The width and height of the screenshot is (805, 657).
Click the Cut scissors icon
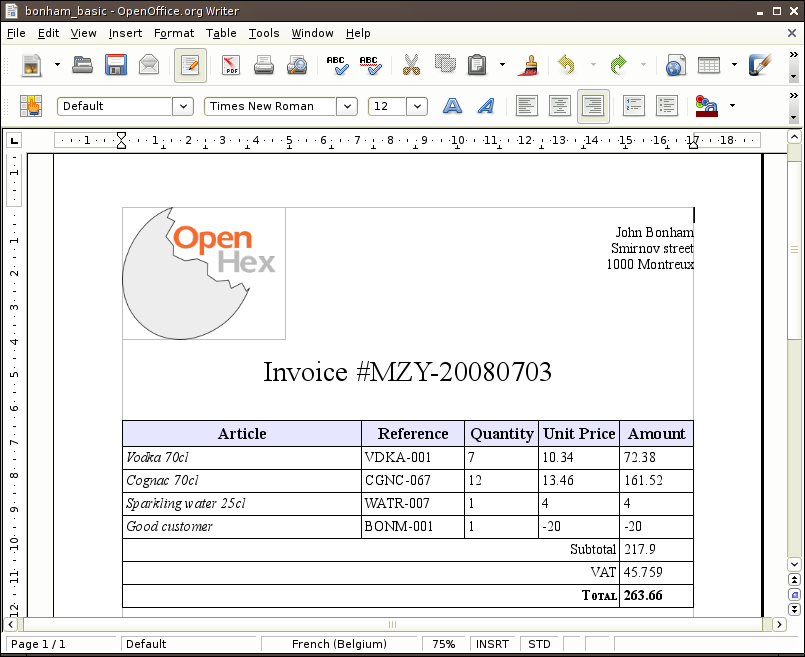click(411, 66)
